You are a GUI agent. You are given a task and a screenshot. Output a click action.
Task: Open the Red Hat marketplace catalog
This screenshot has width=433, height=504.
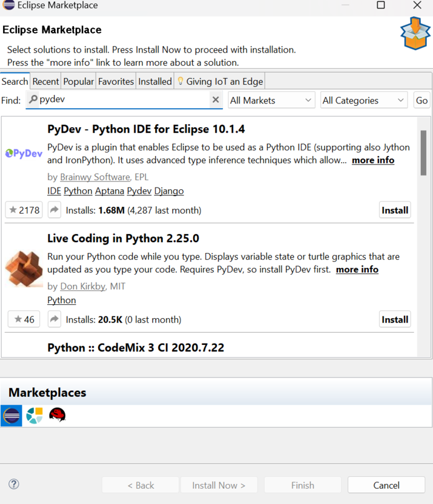pos(57,415)
